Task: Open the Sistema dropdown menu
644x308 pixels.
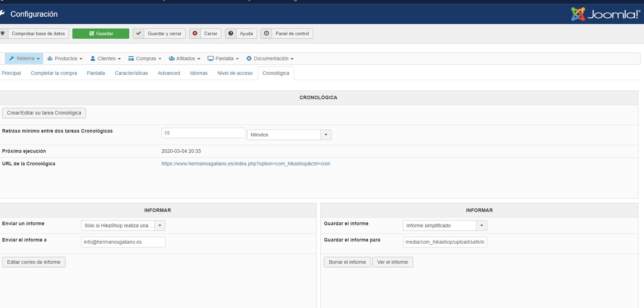Action: click(24, 58)
